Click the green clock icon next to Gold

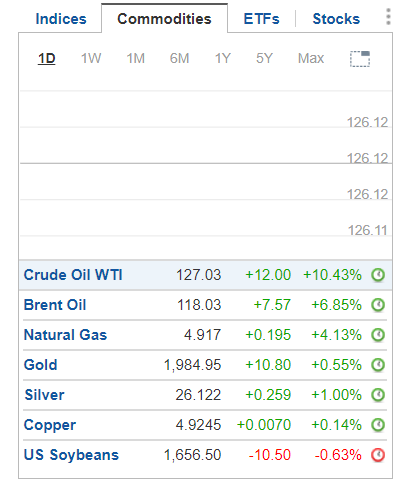(378, 365)
